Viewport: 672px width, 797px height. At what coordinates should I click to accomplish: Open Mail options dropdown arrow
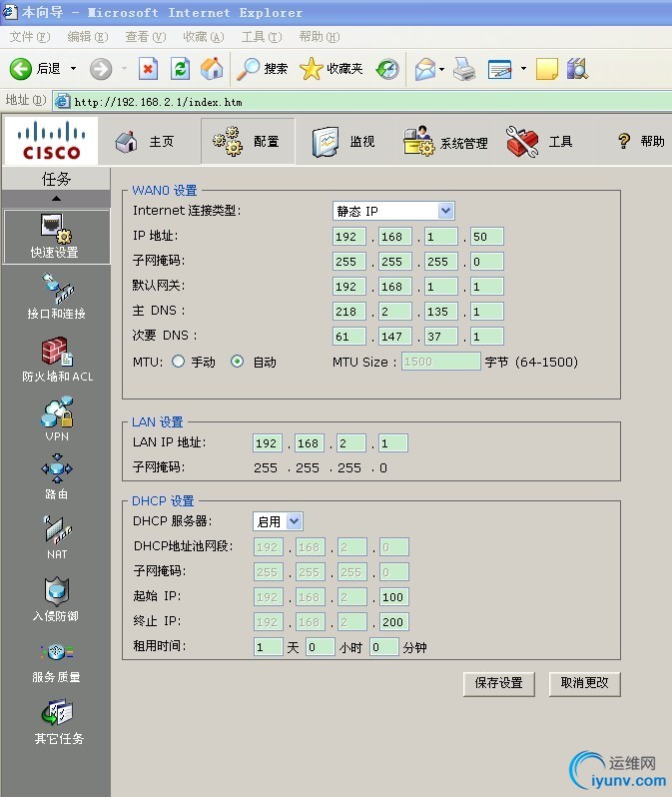pos(441,69)
